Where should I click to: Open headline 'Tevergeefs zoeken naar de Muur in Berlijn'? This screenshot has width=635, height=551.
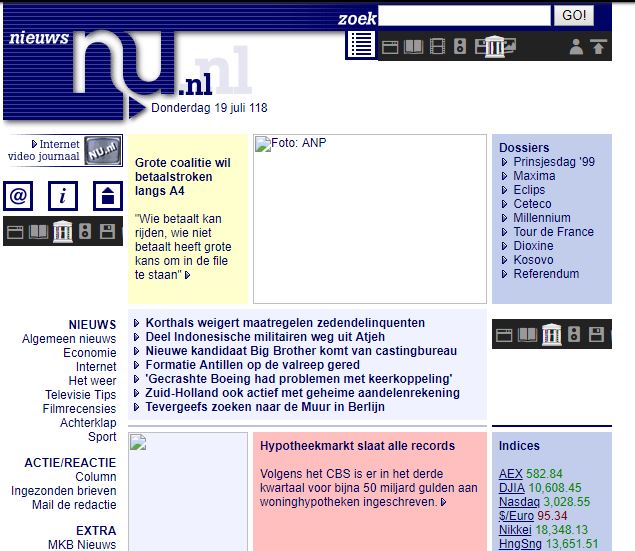coord(265,407)
